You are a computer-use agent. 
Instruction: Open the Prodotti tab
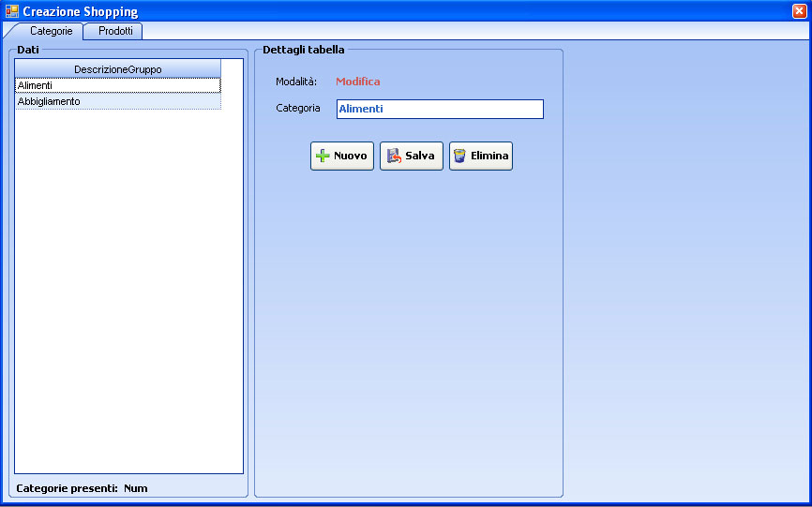(115, 31)
